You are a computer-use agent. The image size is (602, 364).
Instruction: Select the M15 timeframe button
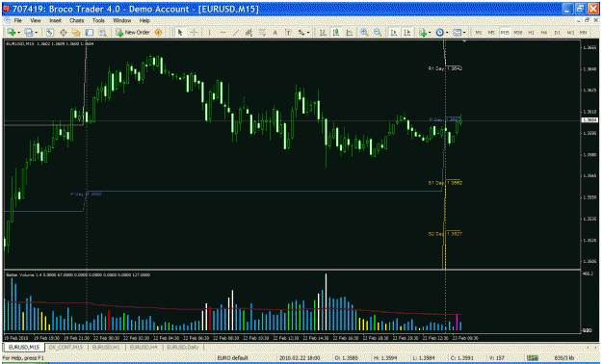(x=505, y=33)
